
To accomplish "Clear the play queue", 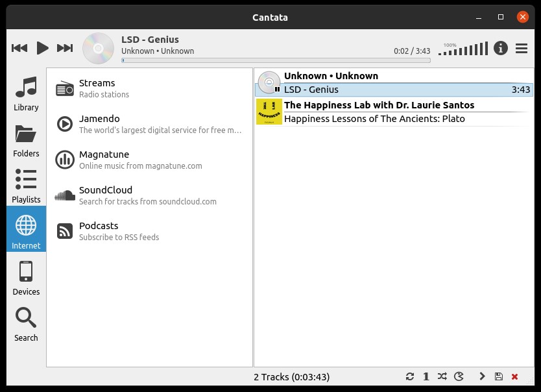I will pyautogui.click(x=515, y=377).
